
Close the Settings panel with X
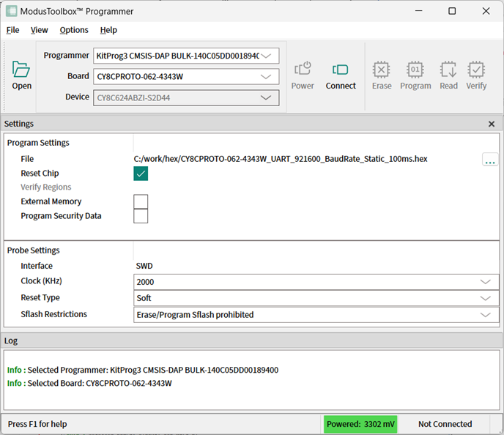[492, 124]
